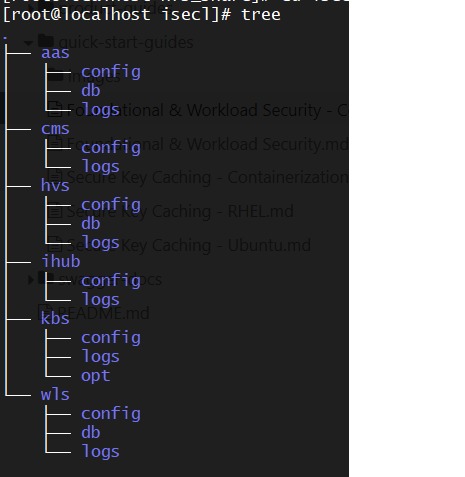Open 'Foundational & Workload Security.md' in background tree
465x477 pixels.
pyautogui.click(x=207, y=144)
